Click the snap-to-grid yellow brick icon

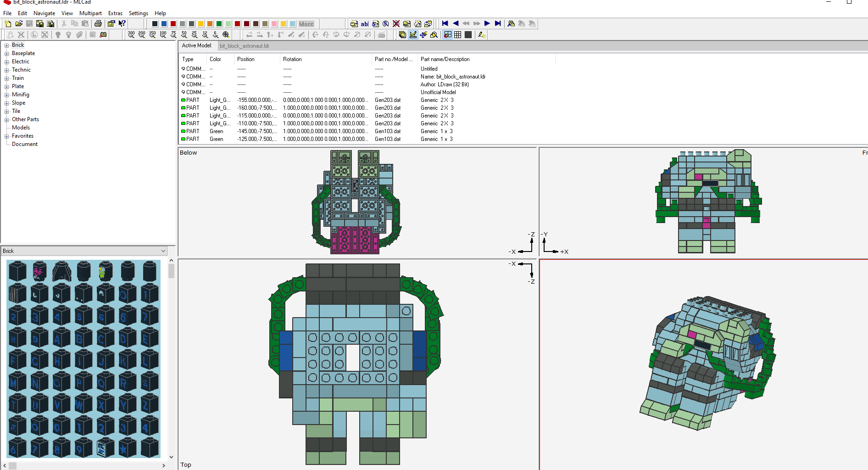[103, 35]
